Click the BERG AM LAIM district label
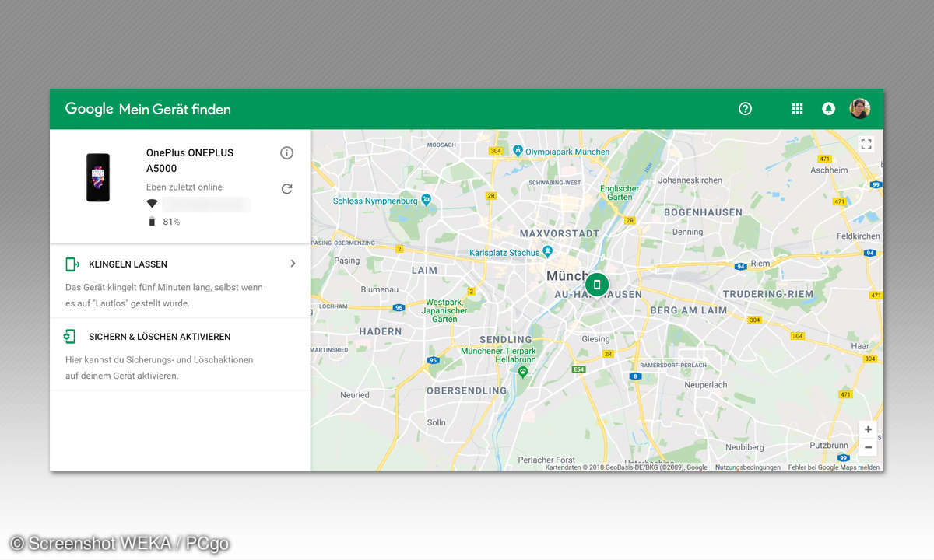This screenshot has width=934, height=560. [688, 310]
